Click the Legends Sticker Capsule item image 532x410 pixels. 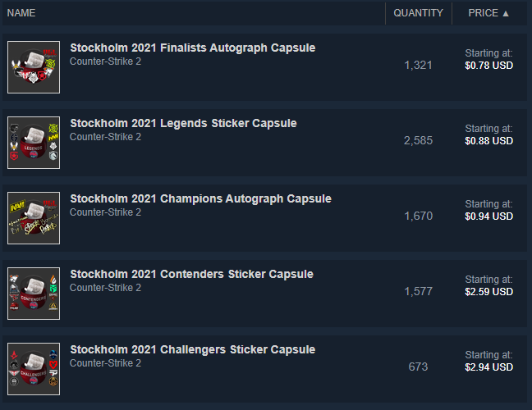point(34,143)
